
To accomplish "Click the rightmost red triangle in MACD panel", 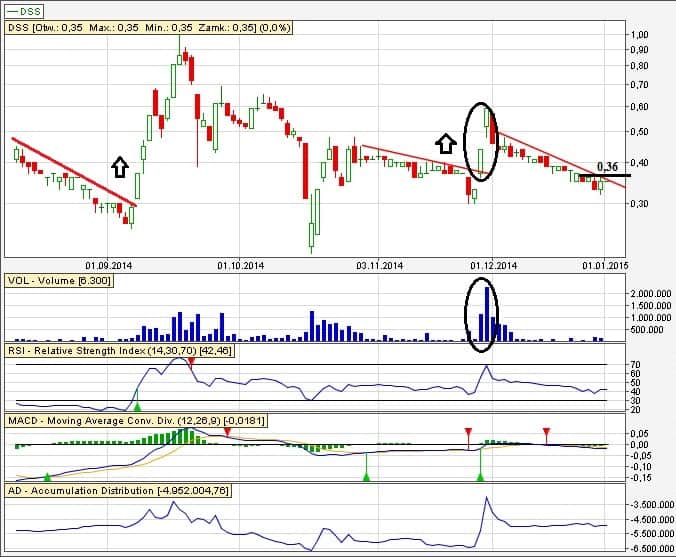I will coord(546,432).
